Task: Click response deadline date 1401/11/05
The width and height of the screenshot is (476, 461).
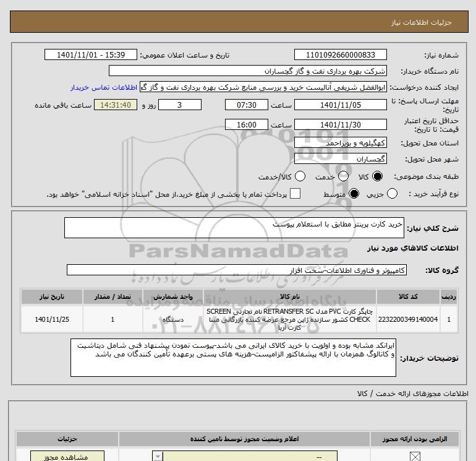Action: coord(340,105)
